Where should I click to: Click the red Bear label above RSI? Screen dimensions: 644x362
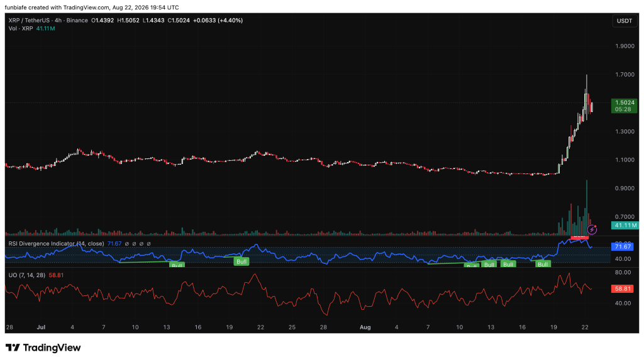click(x=579, y=236)
